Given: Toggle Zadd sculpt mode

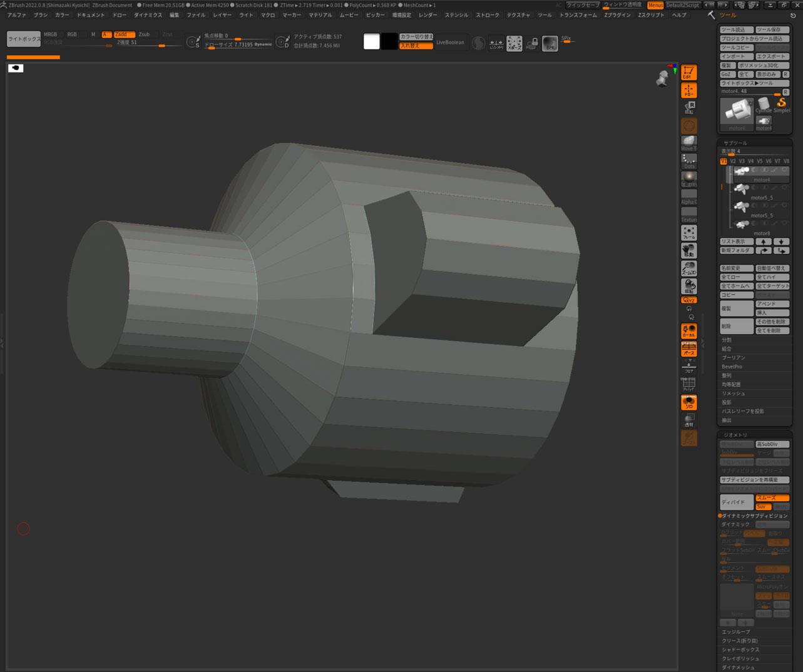Looking at the screenshot, I should coord(124,34).
